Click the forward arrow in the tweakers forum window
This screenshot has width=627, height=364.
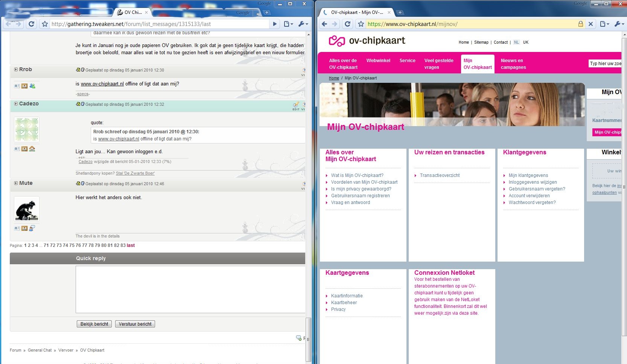pyautogui.click(x=18, y=24)
